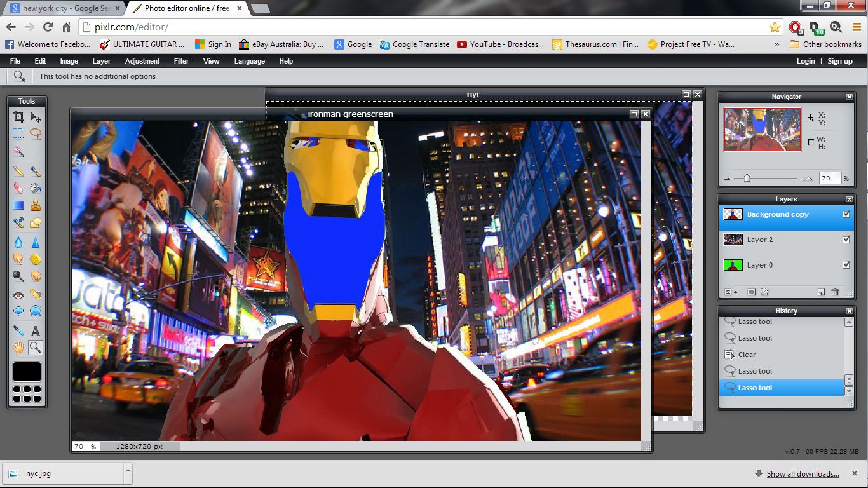Open the Edit menu
The height and width of the screenshot is (488, 868).
pos(40,61)
